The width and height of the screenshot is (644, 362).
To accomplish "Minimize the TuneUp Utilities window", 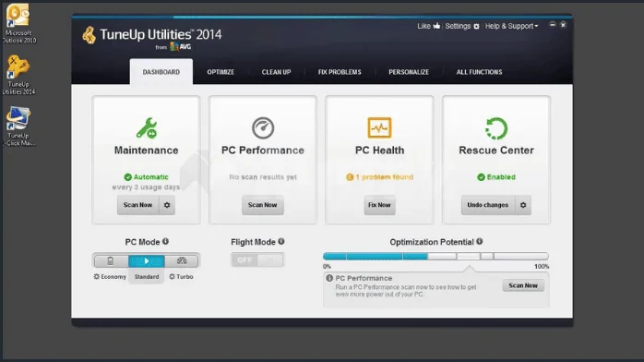I will click(553, 25).
